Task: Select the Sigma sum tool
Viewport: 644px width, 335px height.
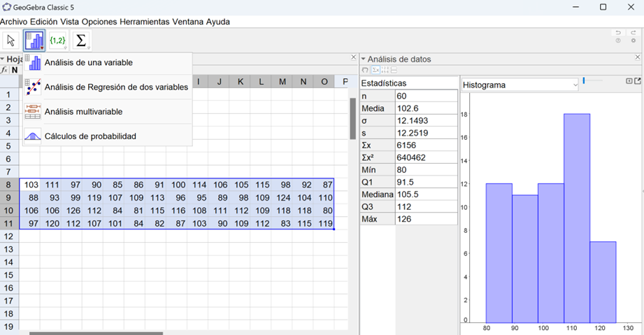Action: (81, 41)
